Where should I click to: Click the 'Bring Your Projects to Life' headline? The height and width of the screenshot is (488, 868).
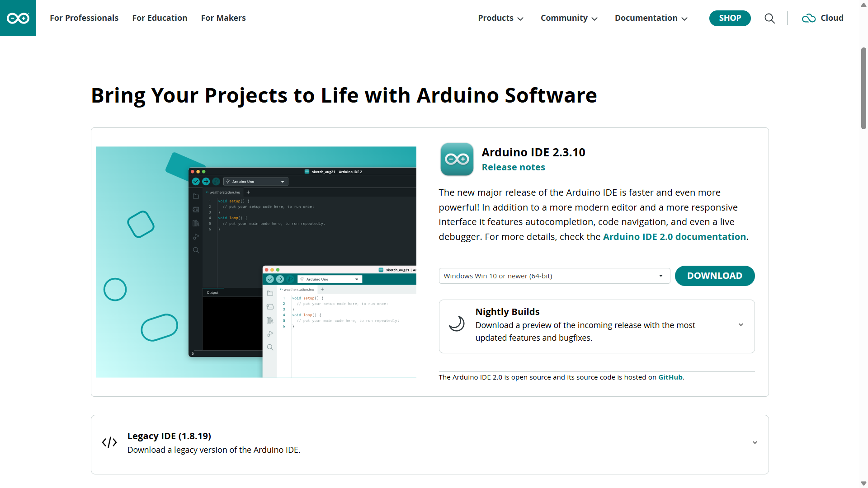click(344, 96)
